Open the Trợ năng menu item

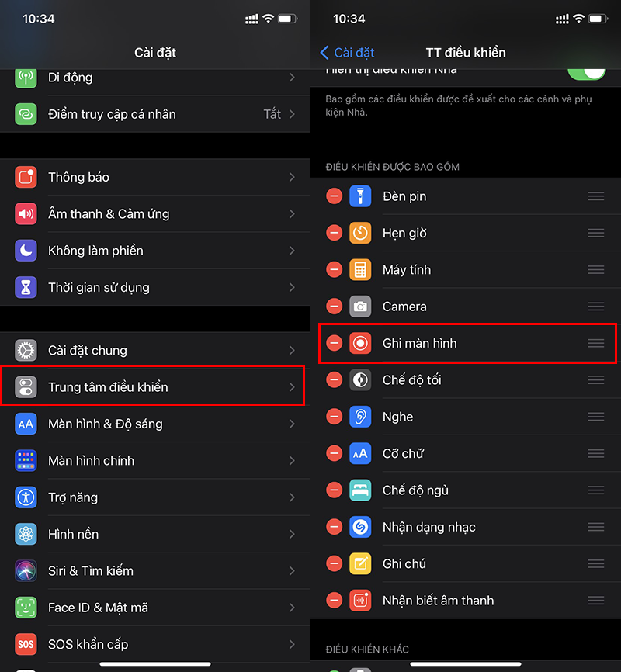(155, 497)
